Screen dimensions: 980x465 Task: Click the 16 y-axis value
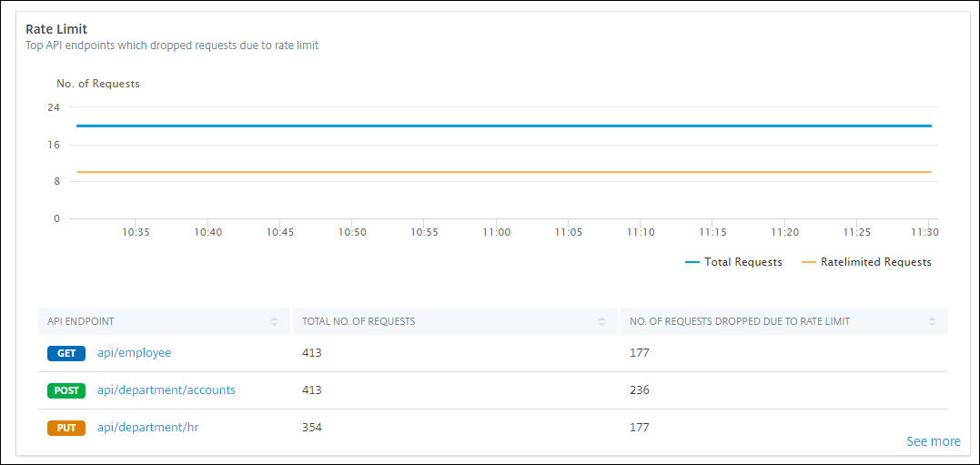click(x=54, y=145)
